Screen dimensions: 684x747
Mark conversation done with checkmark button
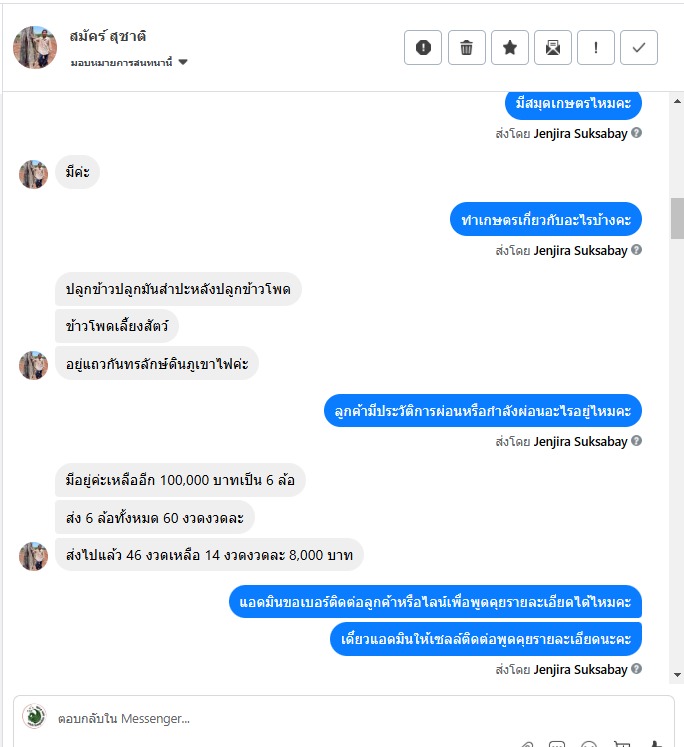click(639, 47)
